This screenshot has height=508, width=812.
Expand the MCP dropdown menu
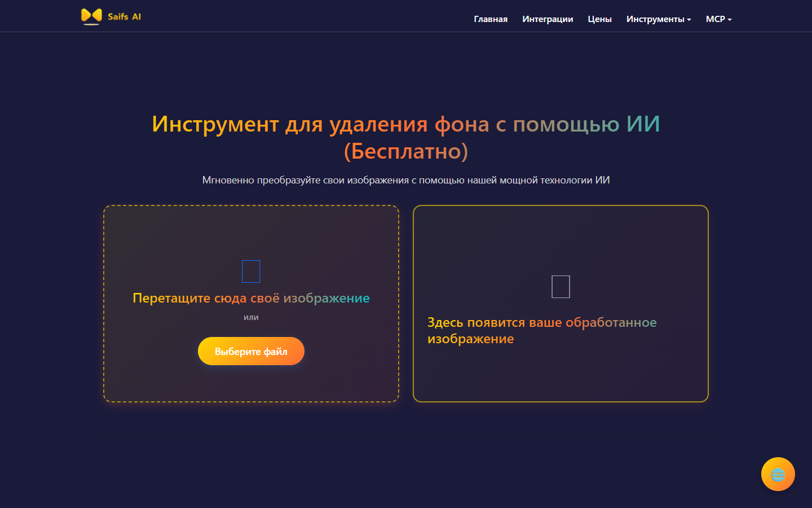tap(719, 19)
